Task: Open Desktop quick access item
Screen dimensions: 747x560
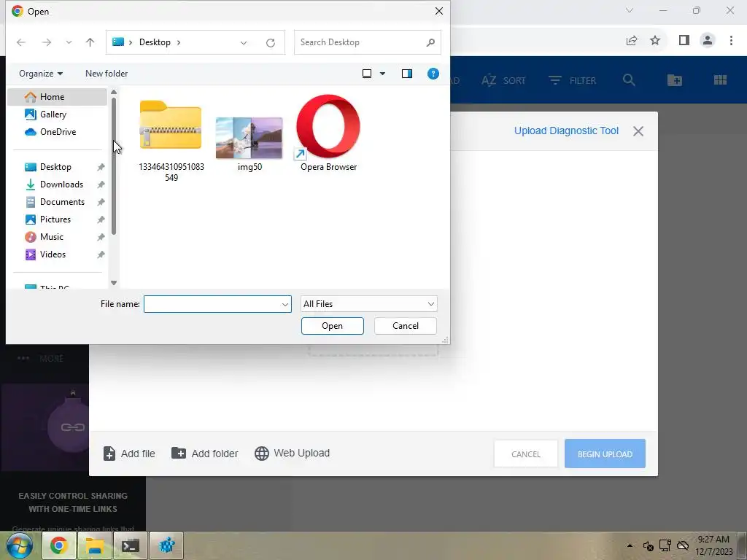Action: coord(55,167)
